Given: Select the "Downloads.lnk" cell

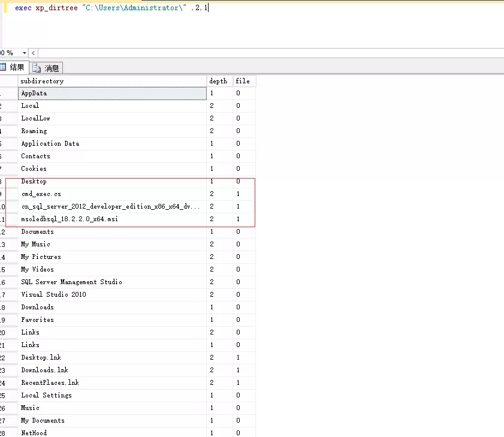Looking at the screenshot, I should (112, 370).
